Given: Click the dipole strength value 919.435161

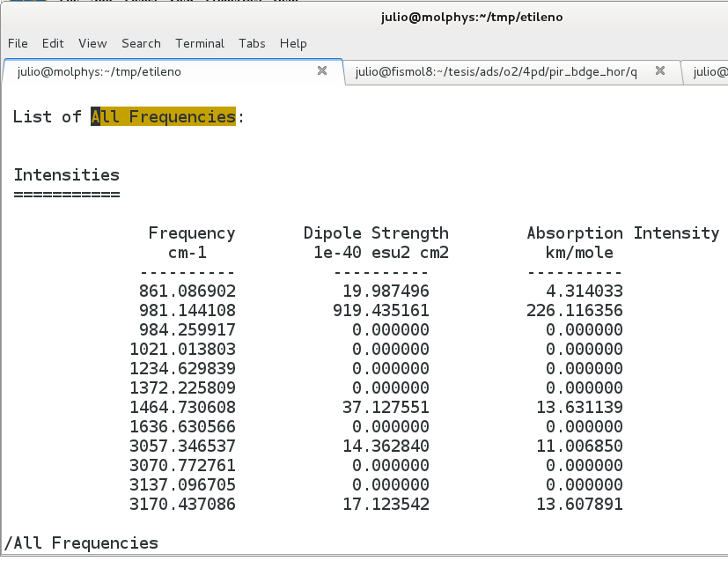Looking at the screenshot, I should [x=386, y=310].
